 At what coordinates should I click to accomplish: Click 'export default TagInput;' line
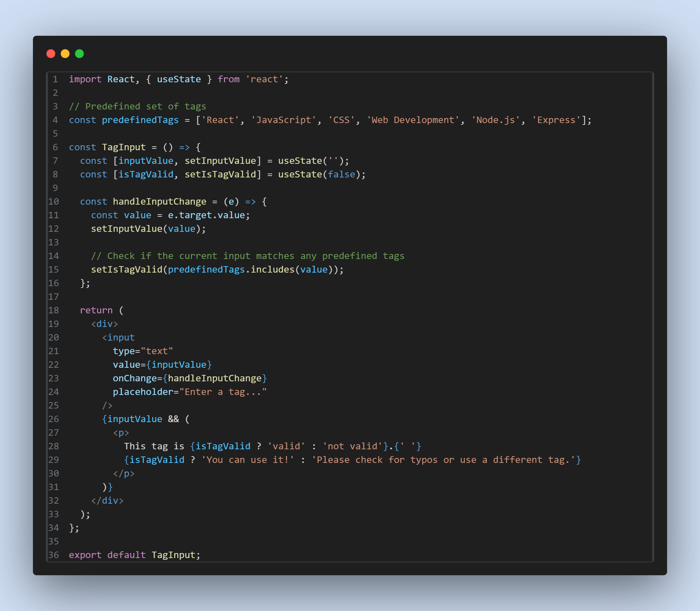[135, 555]
